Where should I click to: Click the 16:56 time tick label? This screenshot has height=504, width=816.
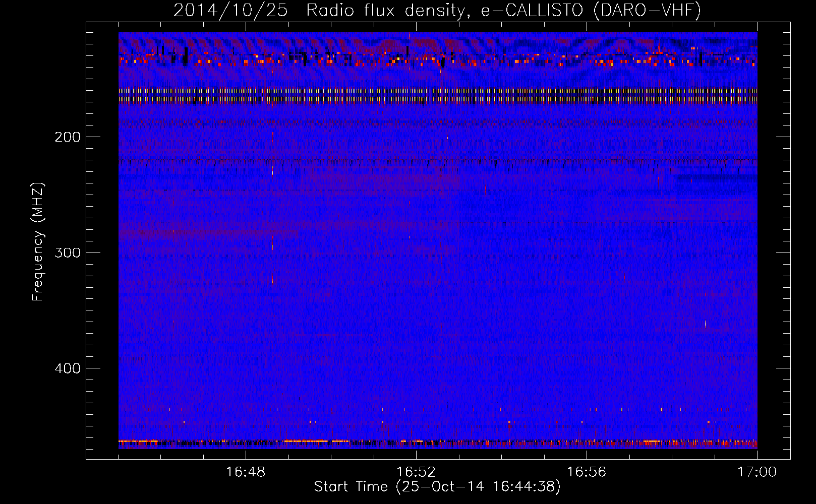pyautogui.click(x=587, y=472)
